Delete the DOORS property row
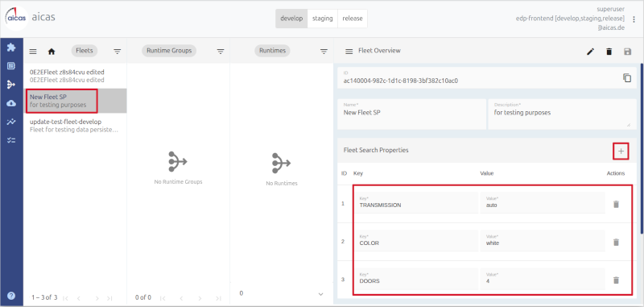 point(616,280)
